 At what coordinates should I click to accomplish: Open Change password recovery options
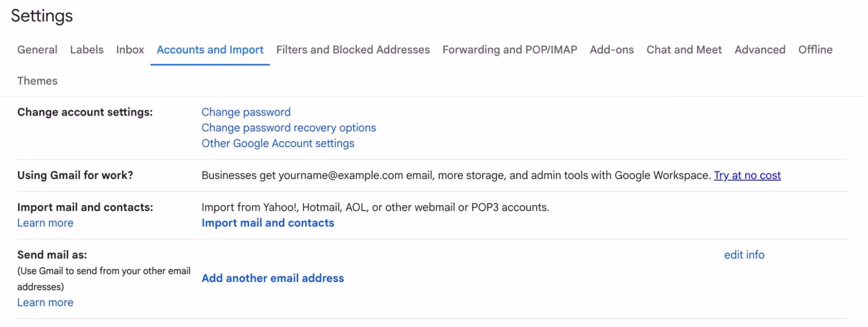coord(288,127)
